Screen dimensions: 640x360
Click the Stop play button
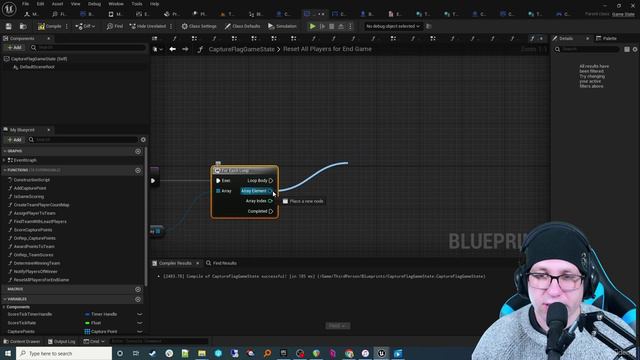point(332,26)
